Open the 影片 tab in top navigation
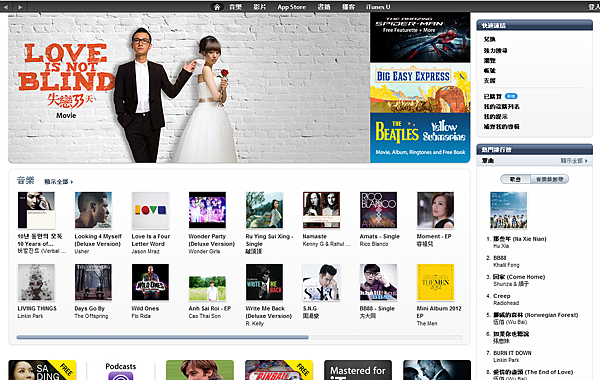The image size is (600, 380). tap(259, 7)
